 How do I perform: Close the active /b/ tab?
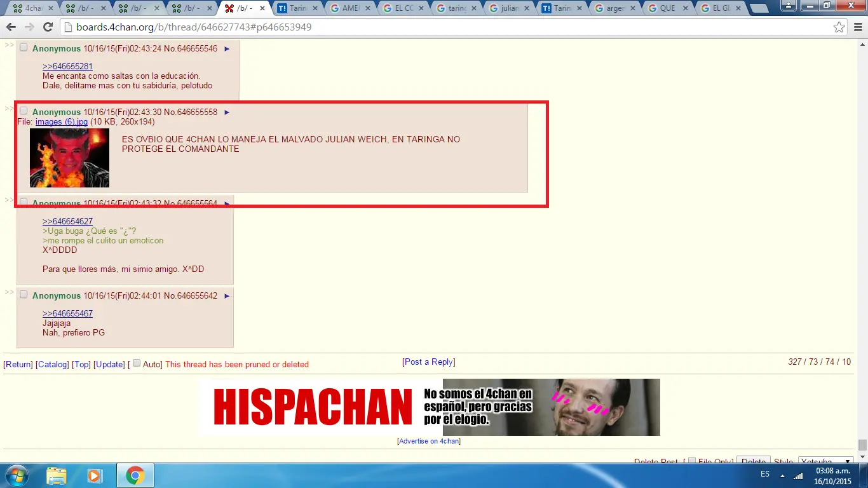pos(262,8)
